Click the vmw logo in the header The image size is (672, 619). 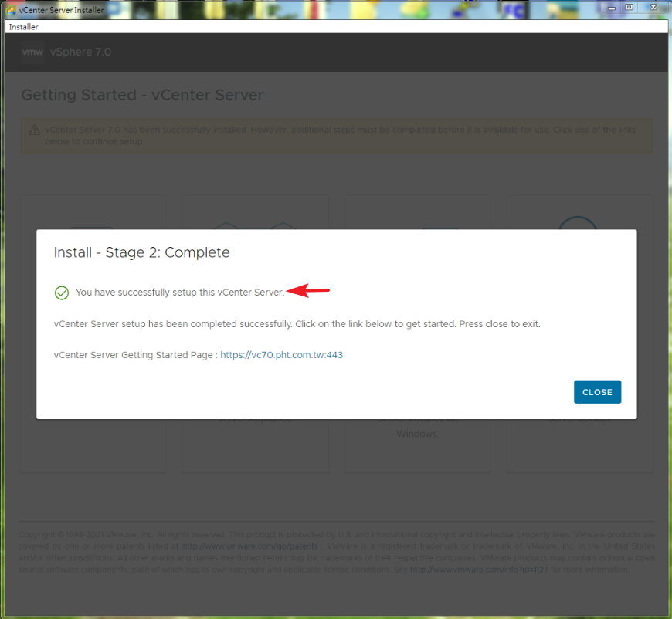pyautogui.click(x=32, y=52)
